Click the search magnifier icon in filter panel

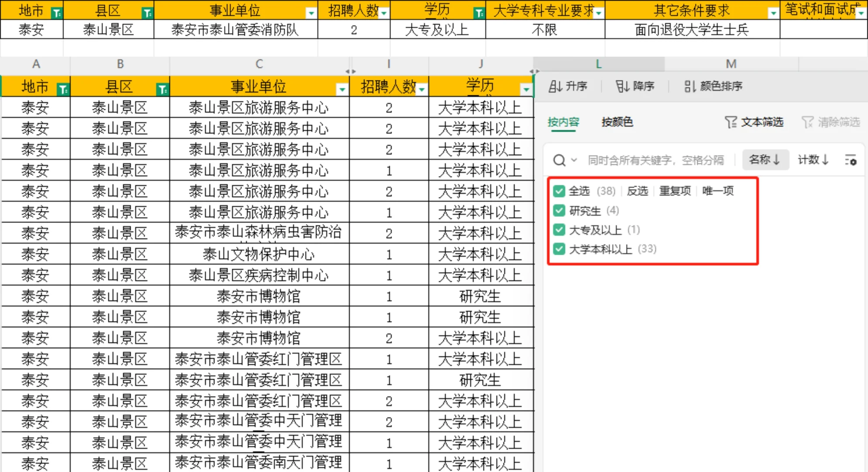pos(559,160)
